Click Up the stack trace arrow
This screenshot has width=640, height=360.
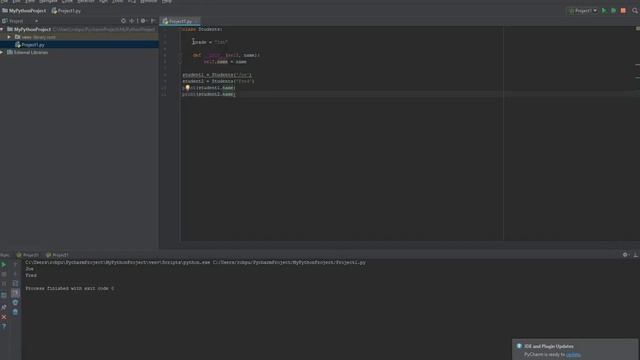point(15,265)
